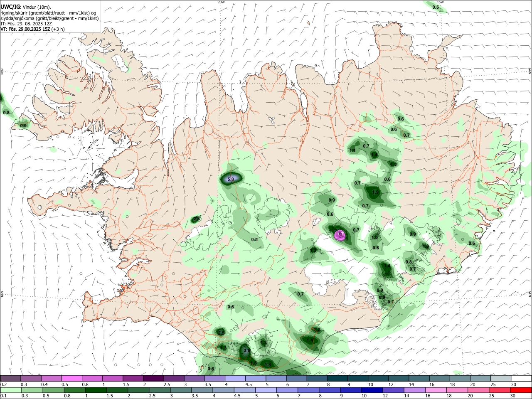
Task: Click the 15W longitude label
Action: [x=441, y=2]
